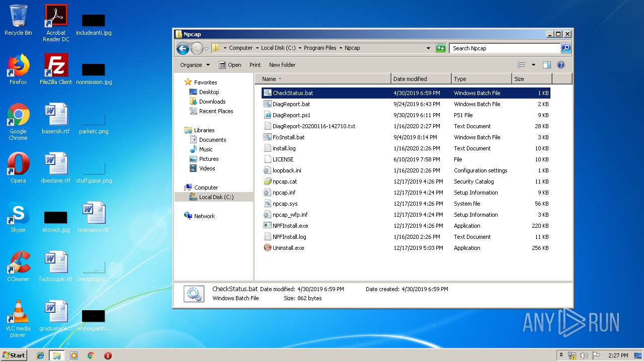Sort files by the Size column header
Image resolution: width=644 pixels, height=362 pixels.
pos(532,79)
